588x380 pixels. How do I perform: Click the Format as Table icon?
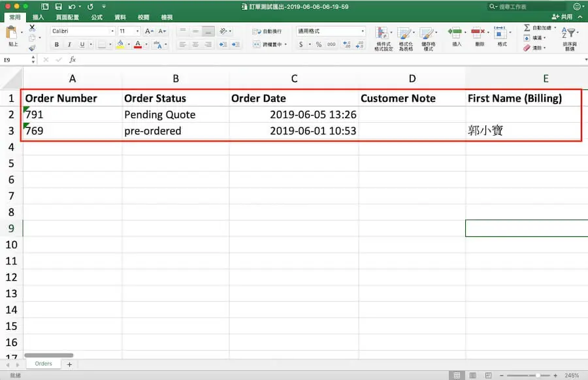404,33
